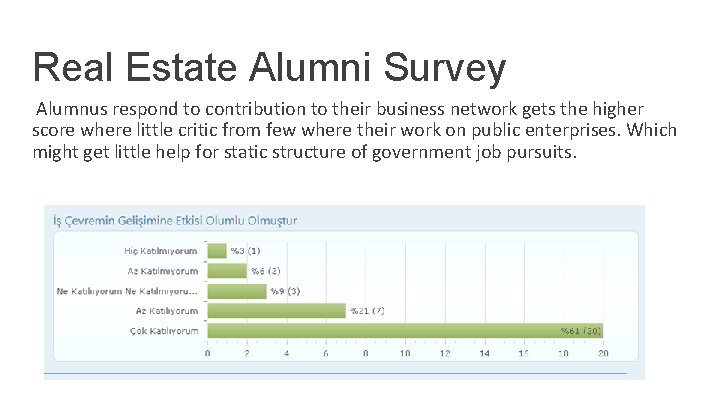The height and width of the screenshot is (405, 720).
Task: Click the '0' tick on the x-axis
Action: pyautogui.click(x=208, y=353)
